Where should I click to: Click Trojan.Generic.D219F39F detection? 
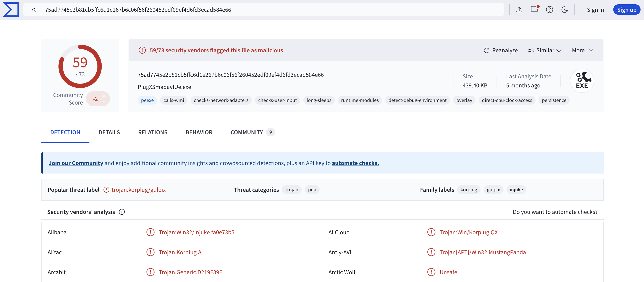point(190,272)
